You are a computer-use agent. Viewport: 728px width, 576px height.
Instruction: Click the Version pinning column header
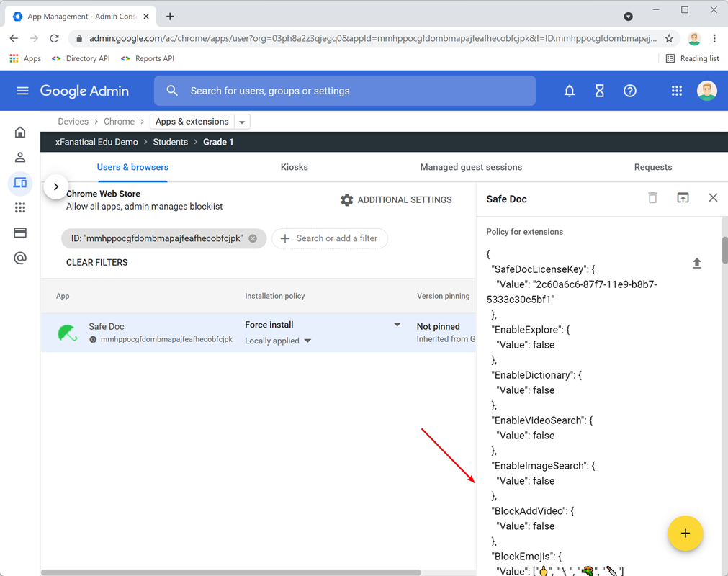(443, 296)
